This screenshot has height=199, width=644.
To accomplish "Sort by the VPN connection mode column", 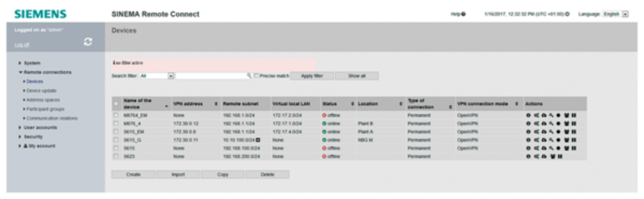I will [x=516, y=104].
